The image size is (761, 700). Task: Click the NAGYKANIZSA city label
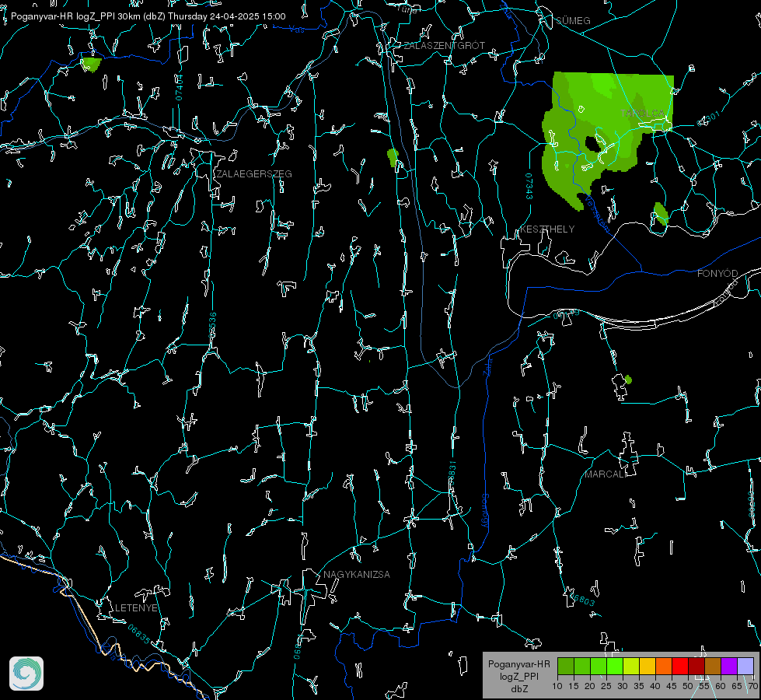tap(357, 575)
